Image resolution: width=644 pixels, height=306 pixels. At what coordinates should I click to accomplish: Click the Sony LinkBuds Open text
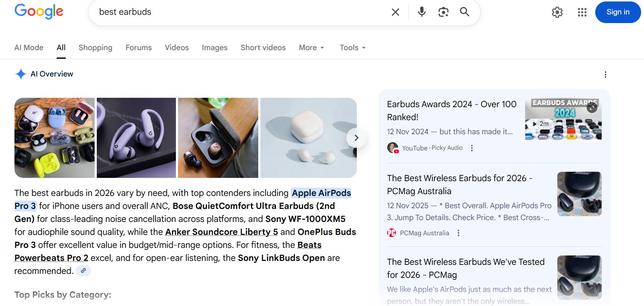point(281,258)
